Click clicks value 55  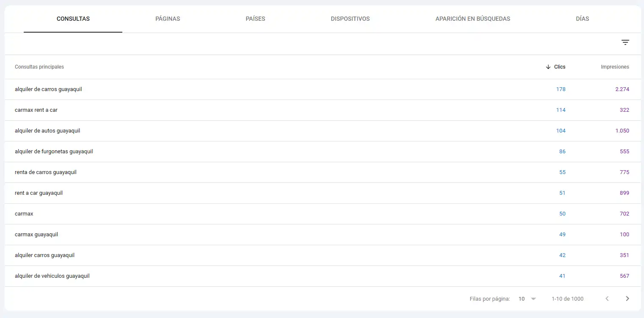click(562, 172)
